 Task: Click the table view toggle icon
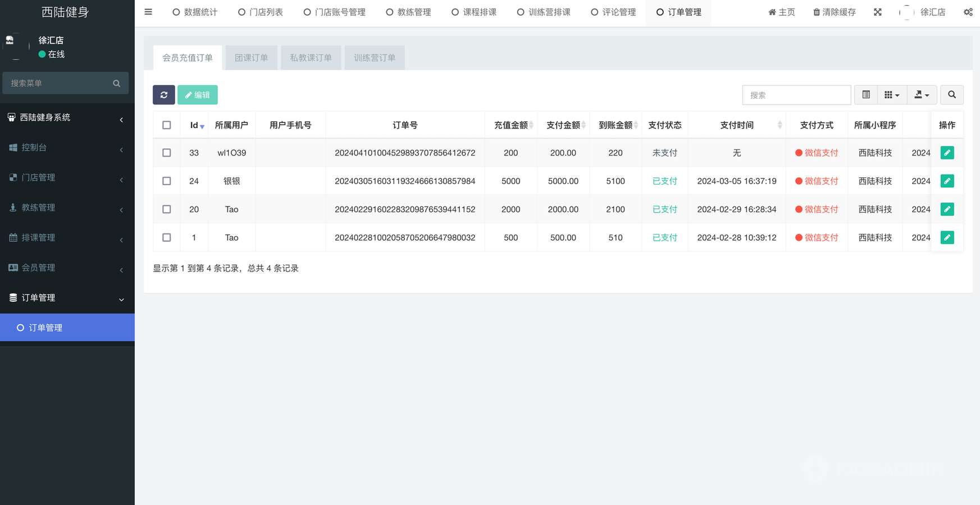(x=865, y=95)
